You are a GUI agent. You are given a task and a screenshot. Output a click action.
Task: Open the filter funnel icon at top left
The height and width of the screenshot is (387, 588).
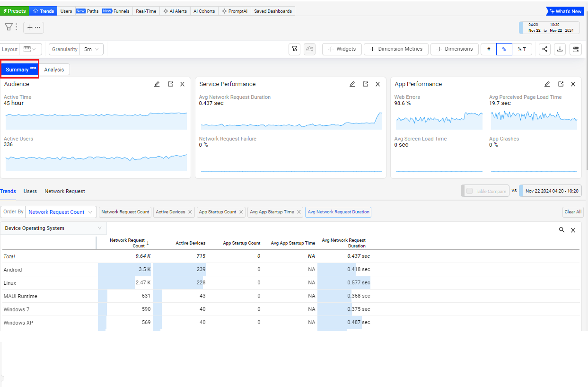pos(9,27)
